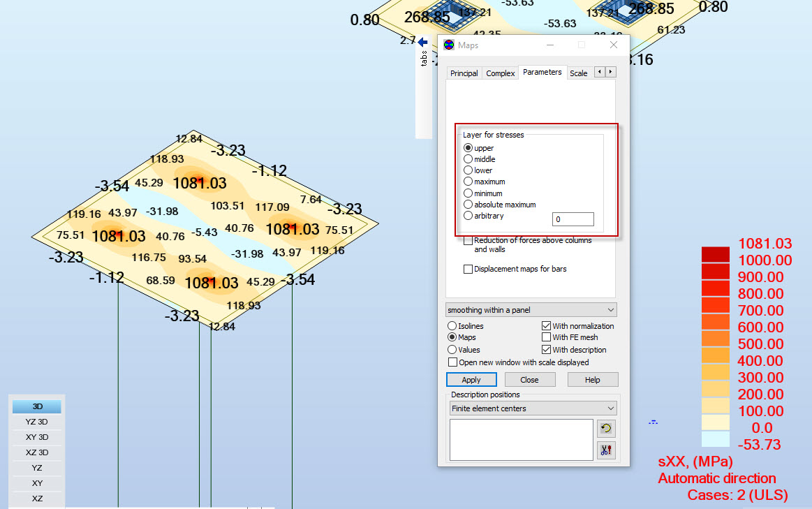This screenshot has width=812, height=509.
Task: Click the scissors cut icon in Maps dialog
Action: click(606, 450)
